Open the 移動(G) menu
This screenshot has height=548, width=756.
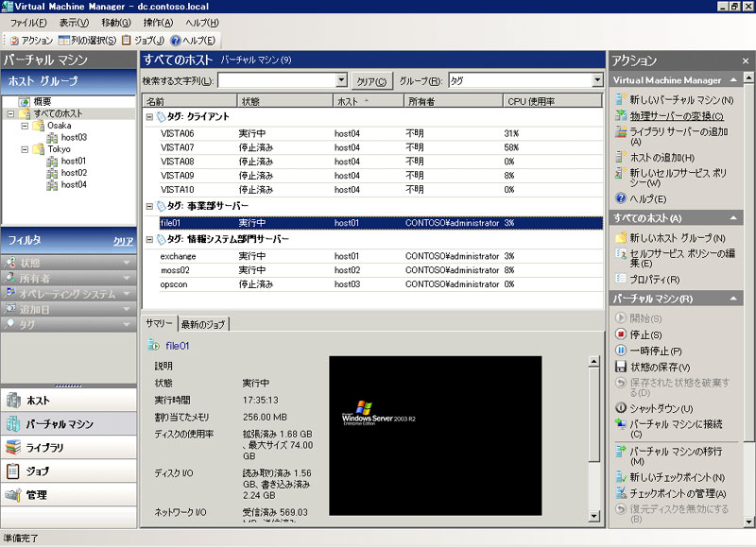coord(115,23)
